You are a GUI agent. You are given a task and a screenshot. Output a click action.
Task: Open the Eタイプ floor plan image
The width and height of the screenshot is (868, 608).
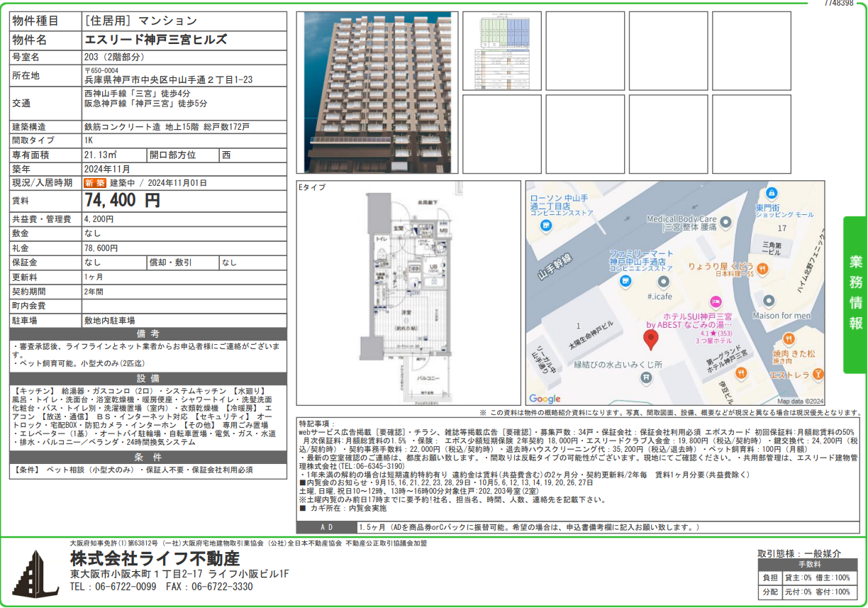pyautogui.click(x=408, y=294)
